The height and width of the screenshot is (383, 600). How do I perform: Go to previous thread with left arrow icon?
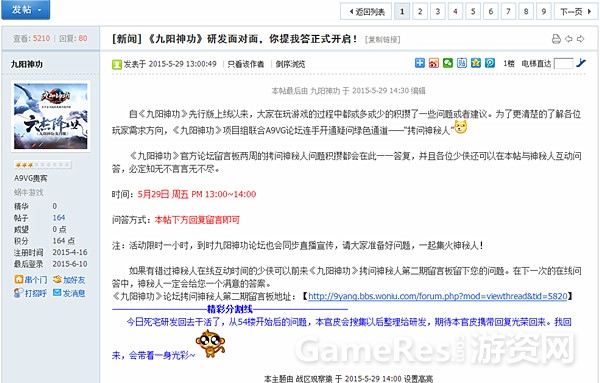tap(569, 39)
